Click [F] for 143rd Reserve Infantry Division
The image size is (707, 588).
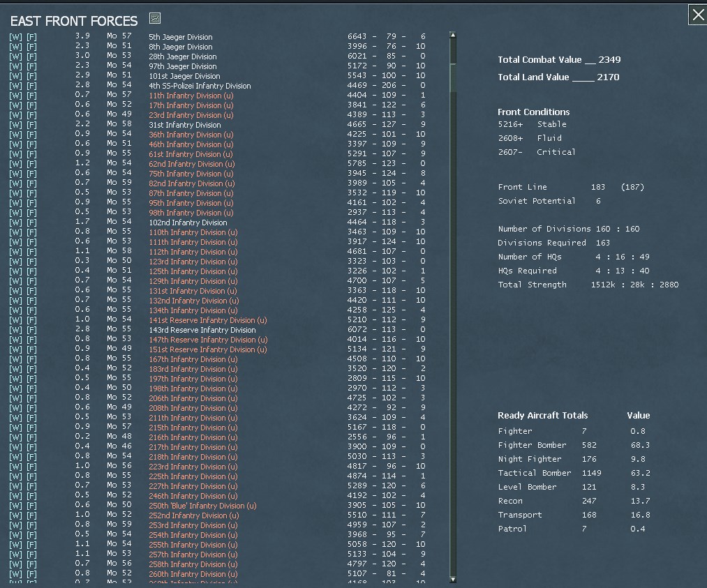[31, 330]
